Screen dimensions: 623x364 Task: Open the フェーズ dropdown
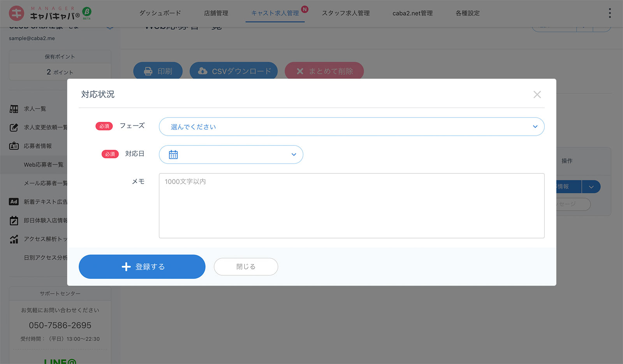351,127
